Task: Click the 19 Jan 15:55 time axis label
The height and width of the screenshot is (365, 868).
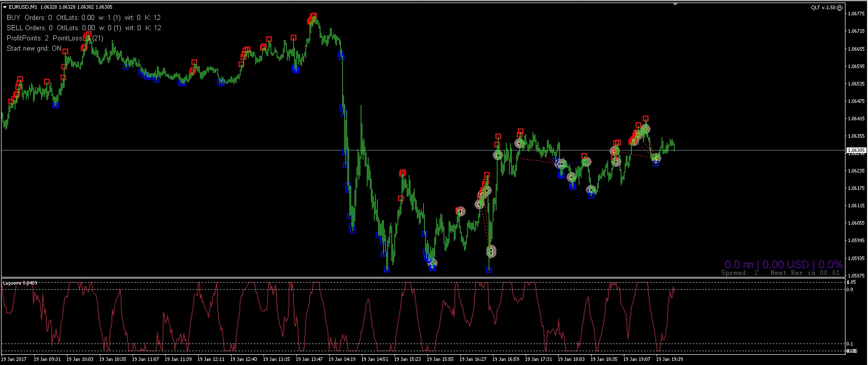Action: click(440, 359)
